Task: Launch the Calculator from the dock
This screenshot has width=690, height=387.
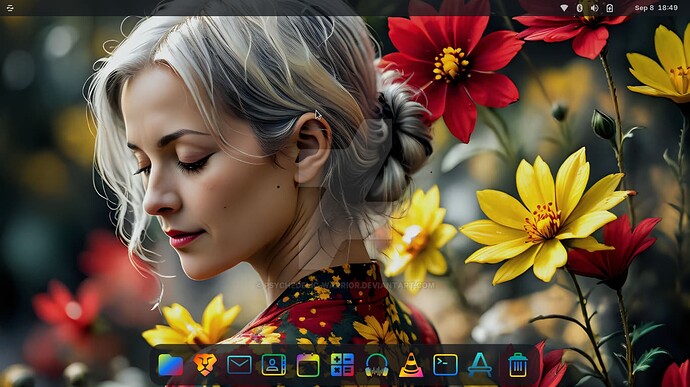Action: 342,365
